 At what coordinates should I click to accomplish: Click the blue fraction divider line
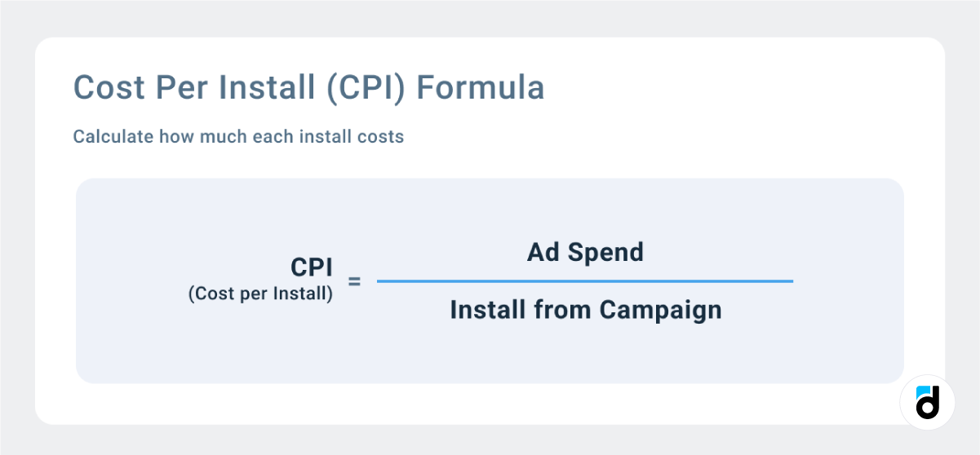point(584,281)
